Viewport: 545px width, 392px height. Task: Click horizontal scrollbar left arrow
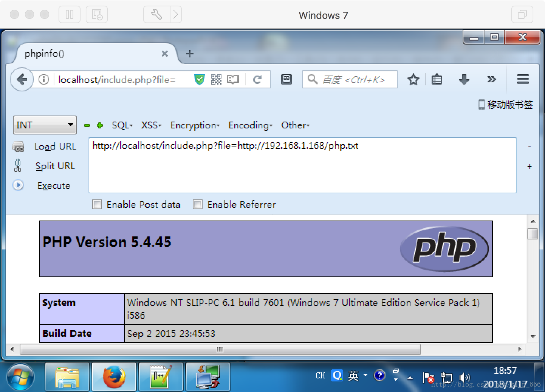pos(12,349)
